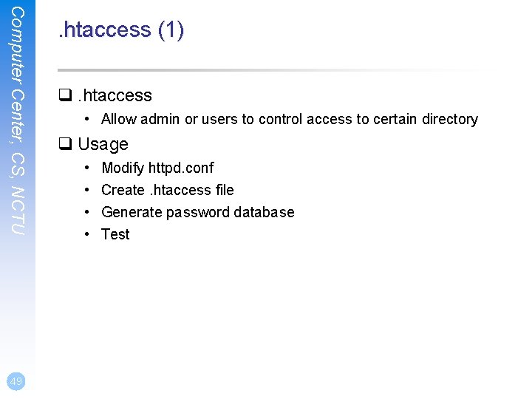
Task: Click the bullet dot before Allow admin
Action: coord(87,119)
